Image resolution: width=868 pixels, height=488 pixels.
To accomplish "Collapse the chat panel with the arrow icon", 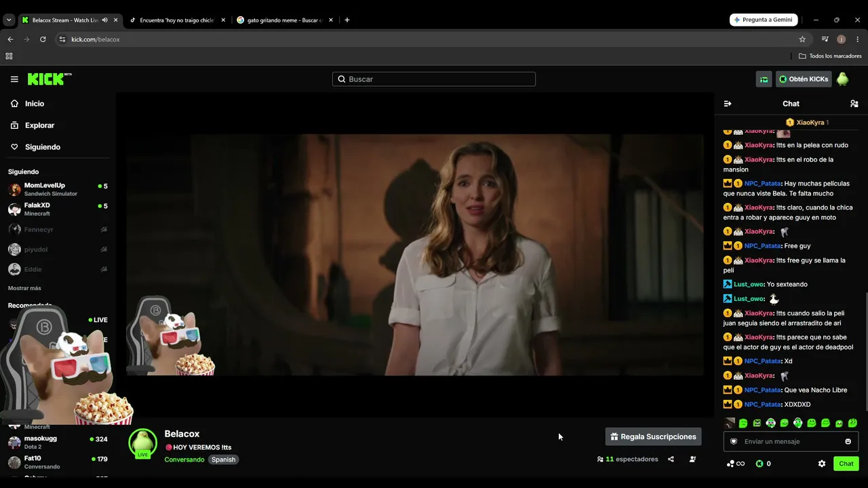I will click(x=728, y=104).
